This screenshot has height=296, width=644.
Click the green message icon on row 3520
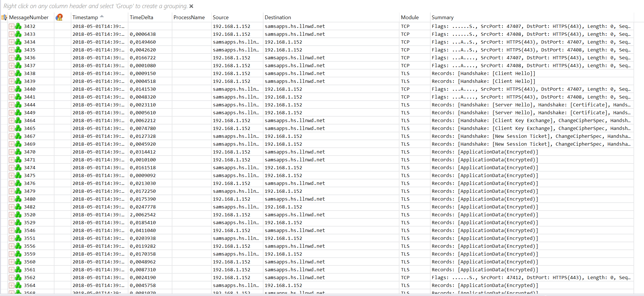pos(18,215)
